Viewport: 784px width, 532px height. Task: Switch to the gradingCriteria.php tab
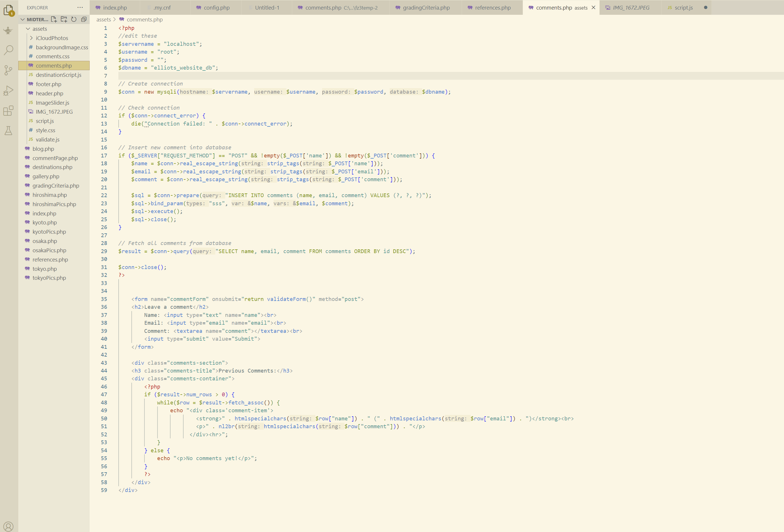coord(426,8)
